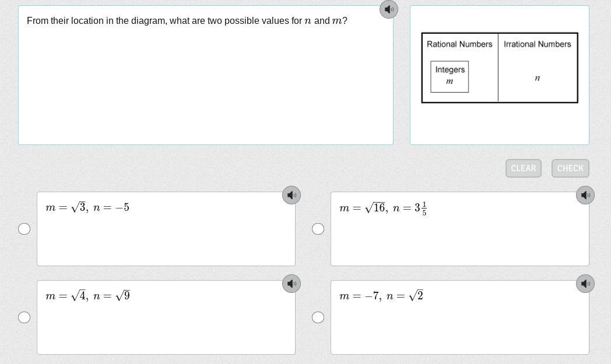Image resolution: width=611 pixels, height=364 pixels.
Task: Click the Rational Numbers label in diagram
Action: (x=459, y=44)
